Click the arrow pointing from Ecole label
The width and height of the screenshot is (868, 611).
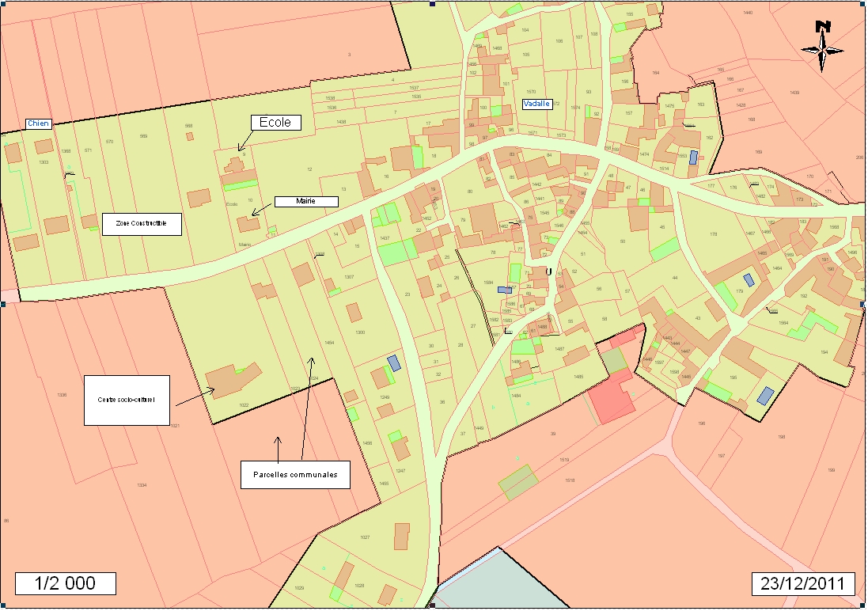coord(244,142)
